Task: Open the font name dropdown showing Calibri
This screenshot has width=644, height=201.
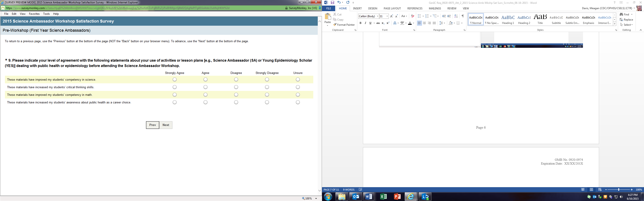Action: pyautogui.click(x=377, y=16)
